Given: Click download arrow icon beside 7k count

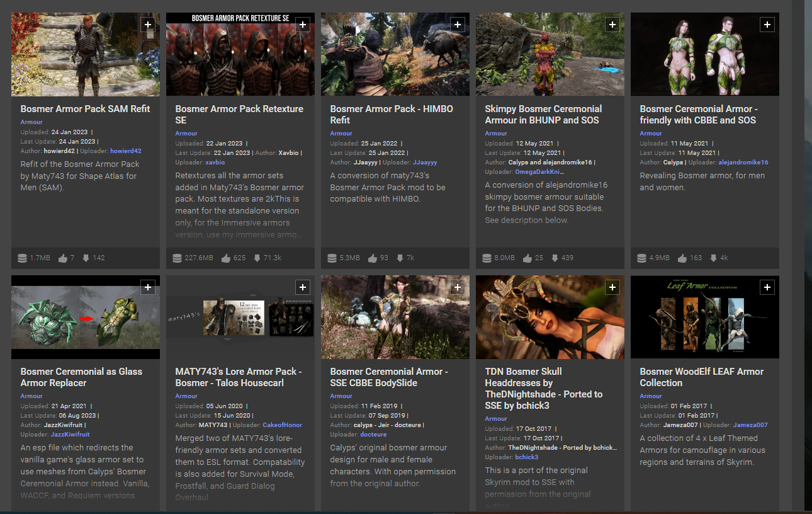Looking at the screenshot, I should point(398,258).
